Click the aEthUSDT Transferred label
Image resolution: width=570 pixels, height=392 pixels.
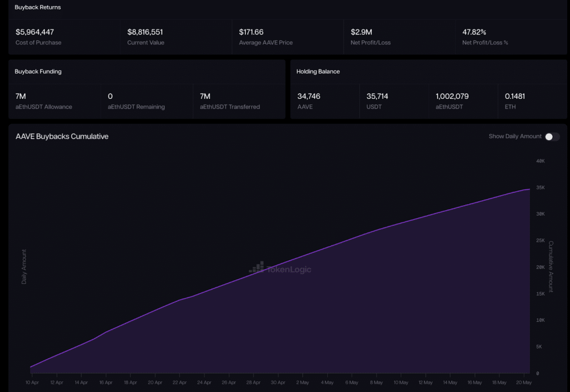point(230,107)
